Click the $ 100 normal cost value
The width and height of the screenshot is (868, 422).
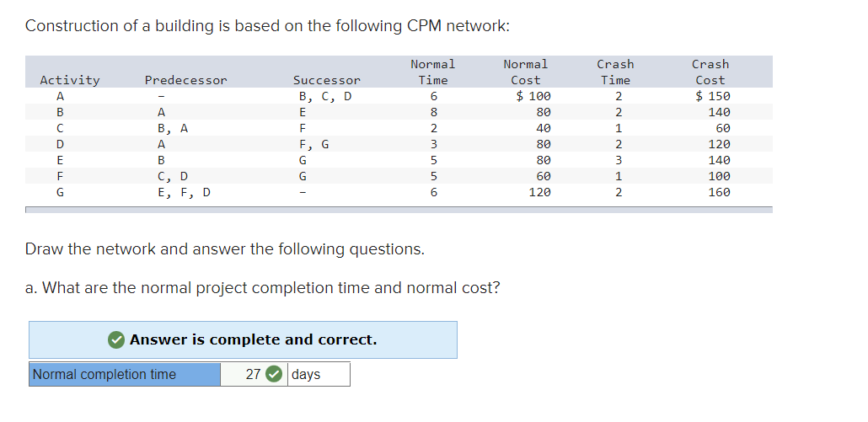tap(533, 96)
